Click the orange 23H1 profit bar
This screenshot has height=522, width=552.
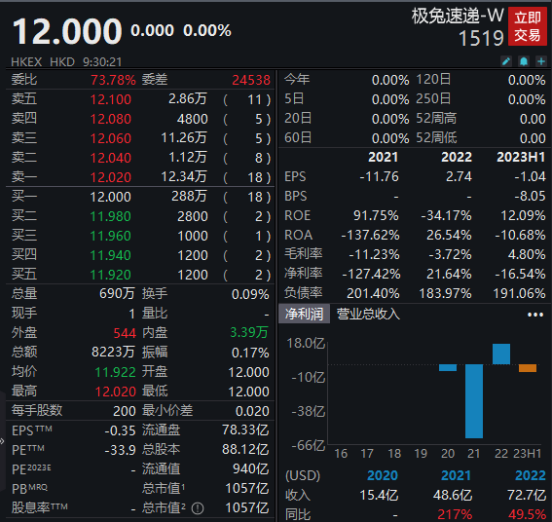pyautogui.click(x=527, y=368)
